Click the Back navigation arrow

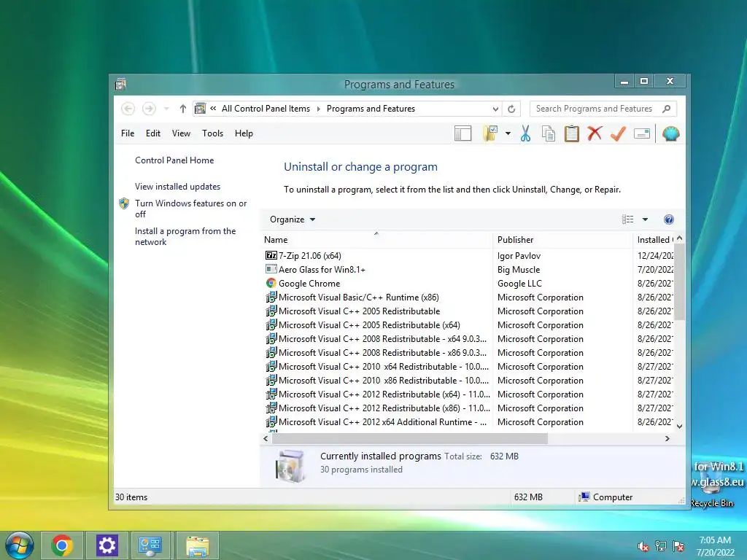pos(128,109)
